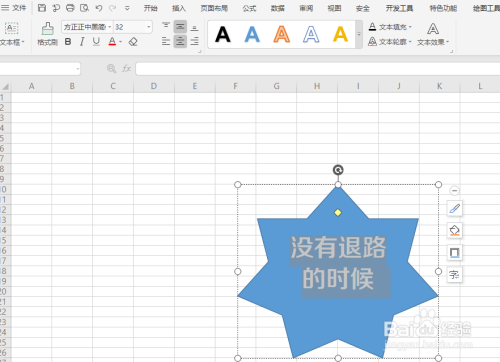Open the Name Box dropdown
Screen dimensions: 500x362
click(x=78, y=69)
